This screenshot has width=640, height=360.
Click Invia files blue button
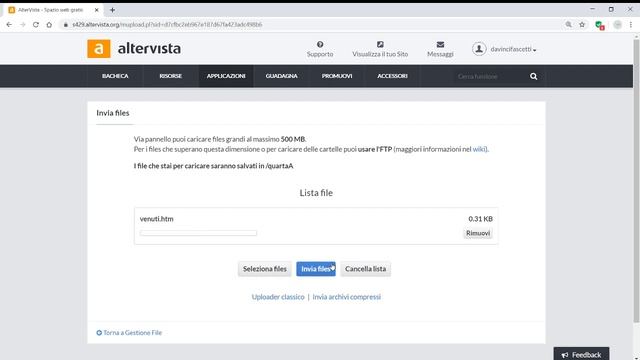pyautogui.click(x=316, y=269)
